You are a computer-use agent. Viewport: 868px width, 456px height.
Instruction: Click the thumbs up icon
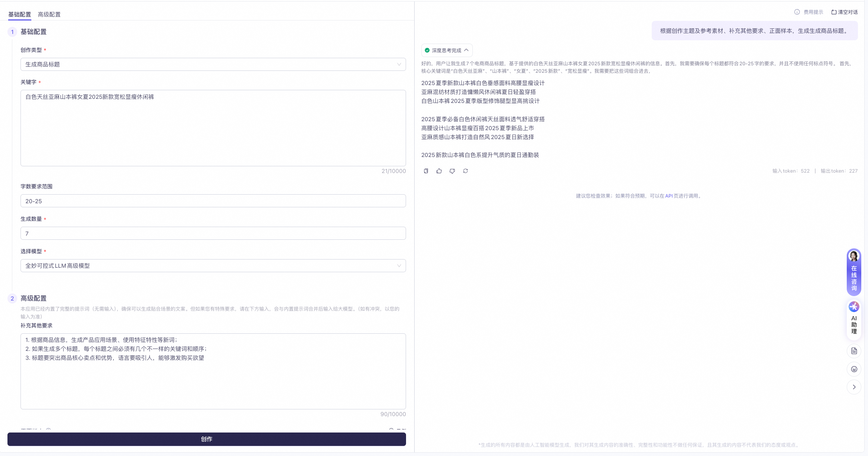pos(439,171)
